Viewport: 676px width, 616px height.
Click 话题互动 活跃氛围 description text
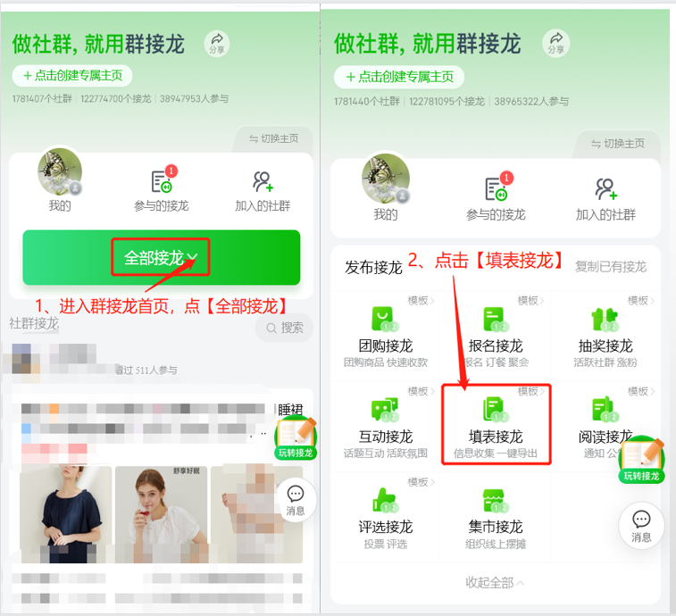click(386, 453)
